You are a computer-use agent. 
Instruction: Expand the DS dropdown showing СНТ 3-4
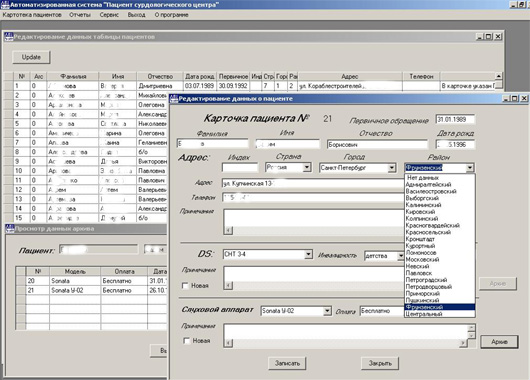[x=308, y=254]
